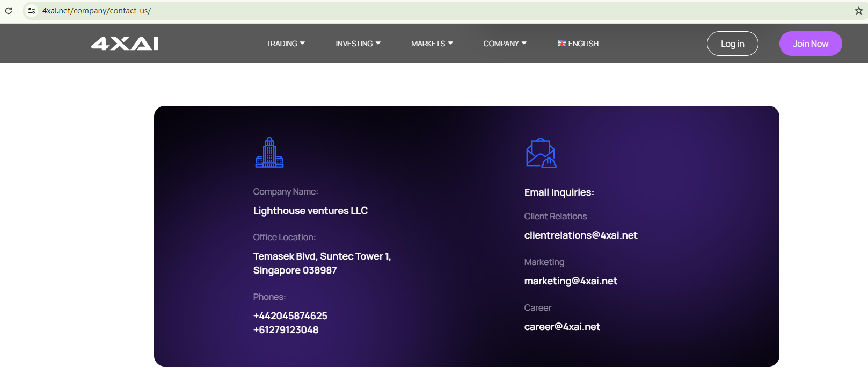
Task: Open site information icon in address bar
Action: click(x=32, y=11)
